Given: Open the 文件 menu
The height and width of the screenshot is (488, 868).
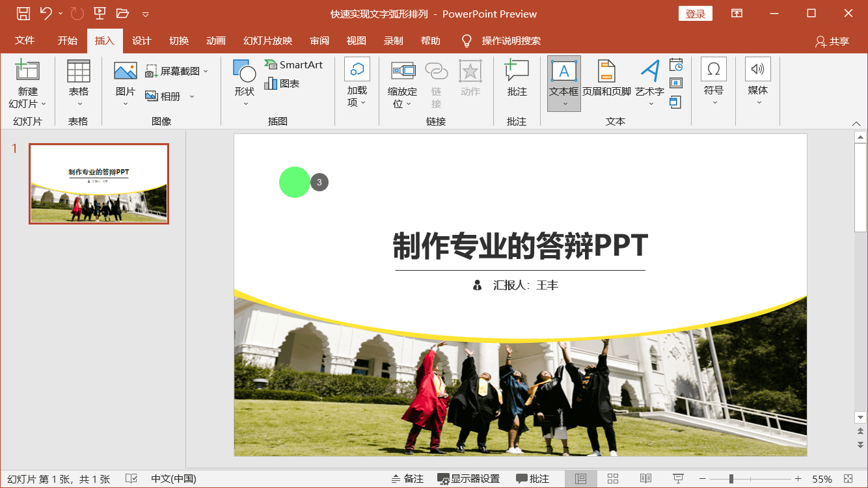Looking at the screenshot, I should click(25, 40).
